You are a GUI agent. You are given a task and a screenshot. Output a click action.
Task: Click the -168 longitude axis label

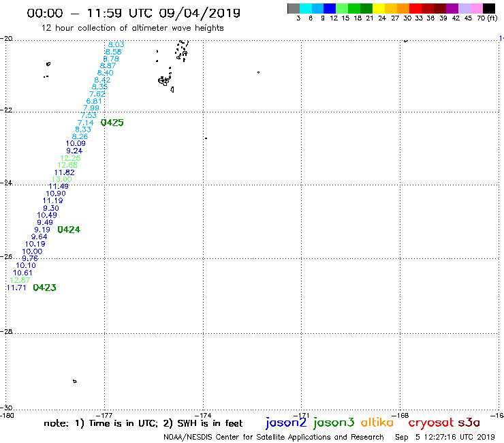pyautogui.click(x=400, y=416)
